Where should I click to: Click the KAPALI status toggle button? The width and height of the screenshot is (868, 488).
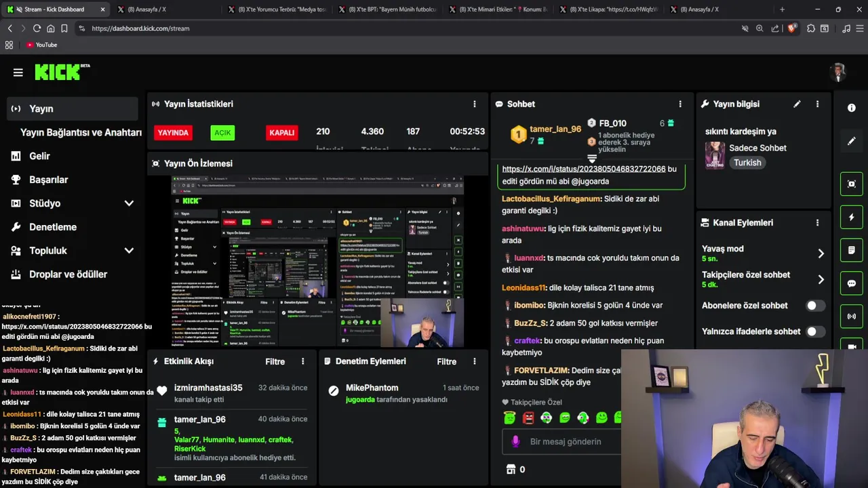[282, 133]
